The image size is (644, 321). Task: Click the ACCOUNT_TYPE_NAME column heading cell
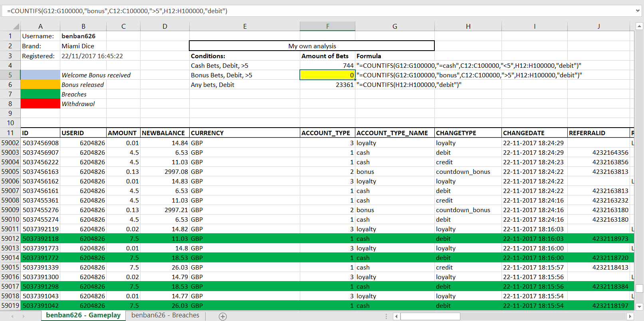(x=395, y=133)
